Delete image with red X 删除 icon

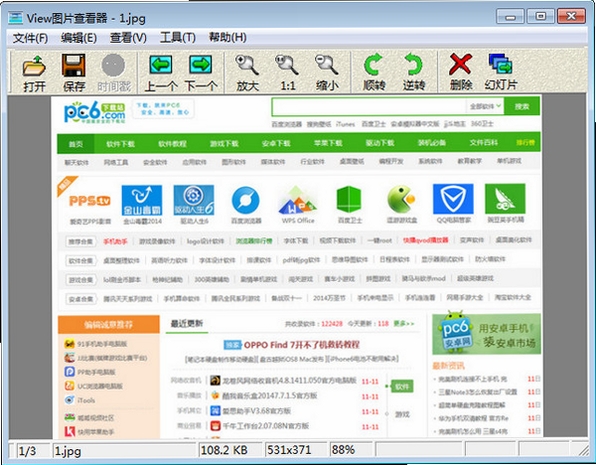tap(460, 64)
